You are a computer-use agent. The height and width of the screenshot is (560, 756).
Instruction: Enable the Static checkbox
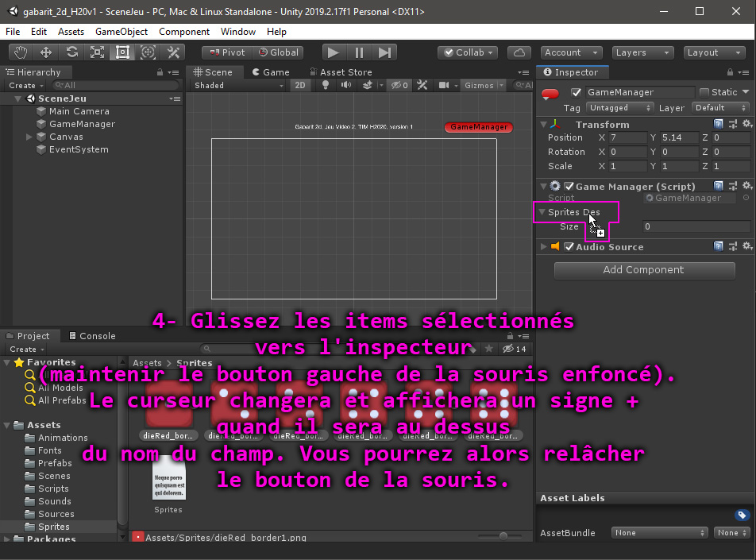[704, 92]
